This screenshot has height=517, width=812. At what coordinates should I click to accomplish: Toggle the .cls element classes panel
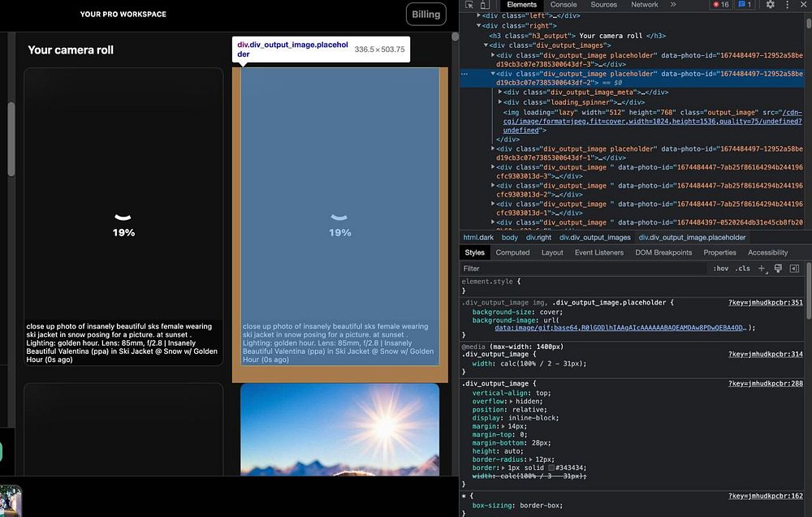tap(743, 269)
